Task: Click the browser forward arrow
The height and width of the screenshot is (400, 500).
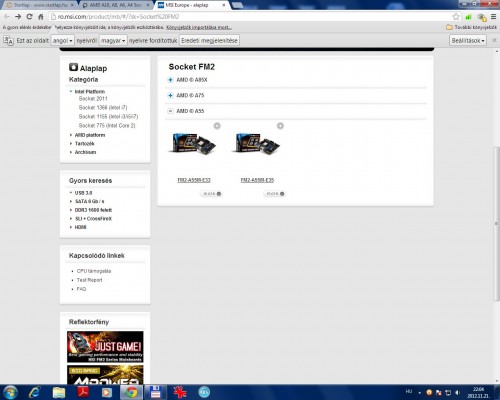Action: pos(18,17)
